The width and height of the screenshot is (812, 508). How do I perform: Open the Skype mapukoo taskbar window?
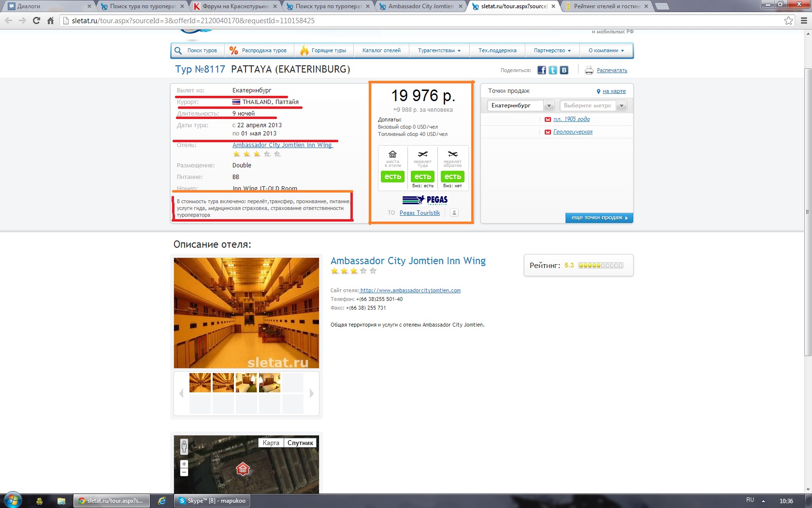click(x=212, y=501)
